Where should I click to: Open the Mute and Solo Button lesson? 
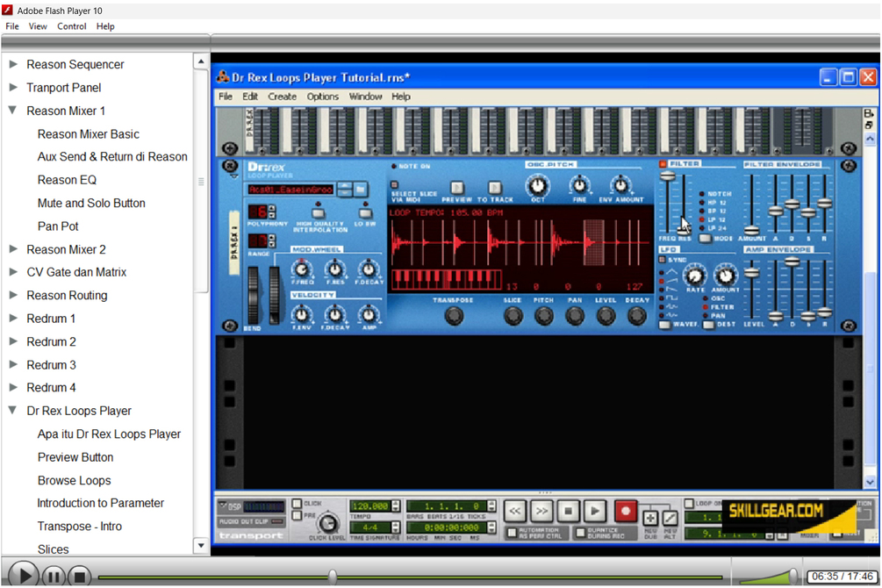(91, 203)
